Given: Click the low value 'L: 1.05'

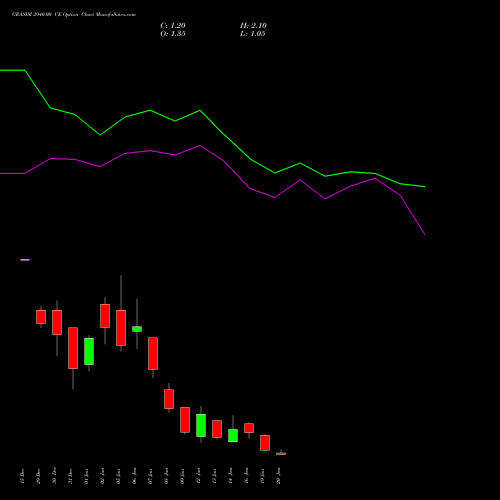Looking at the screenshot, I should 252,34.
